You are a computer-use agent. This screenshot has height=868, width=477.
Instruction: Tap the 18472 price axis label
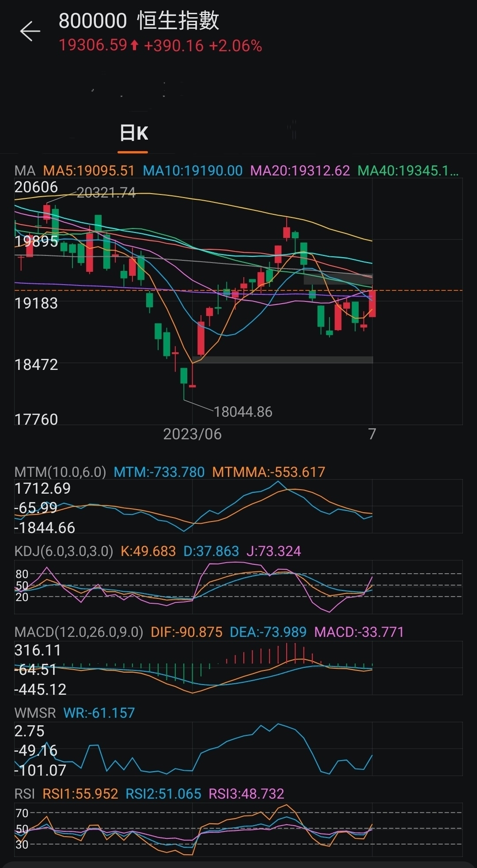(x=36, y=365)
